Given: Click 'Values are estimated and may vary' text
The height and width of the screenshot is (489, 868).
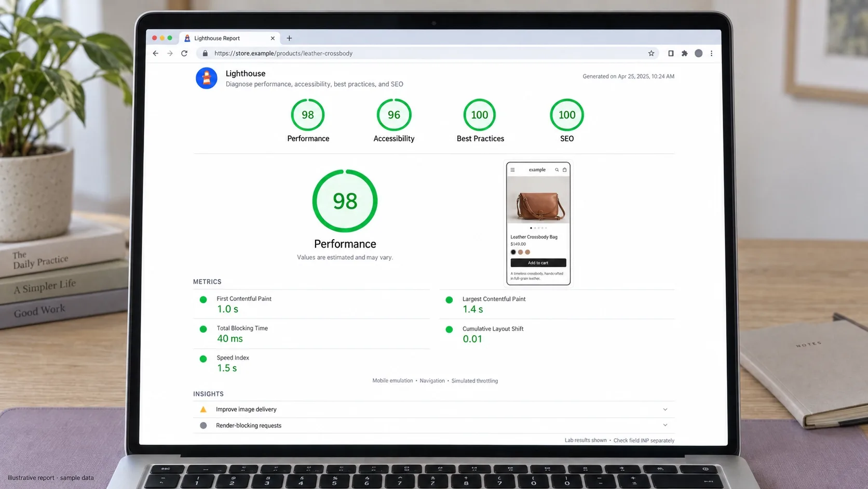Looking at the screenshot, I should tap(345, 257).
